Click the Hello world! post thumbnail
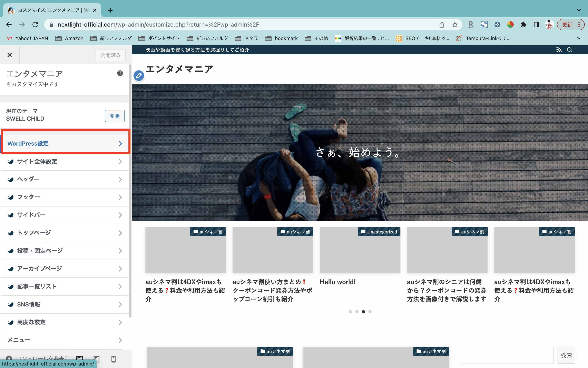This screenshot has height=368, width=588. (x=360, y=250)
